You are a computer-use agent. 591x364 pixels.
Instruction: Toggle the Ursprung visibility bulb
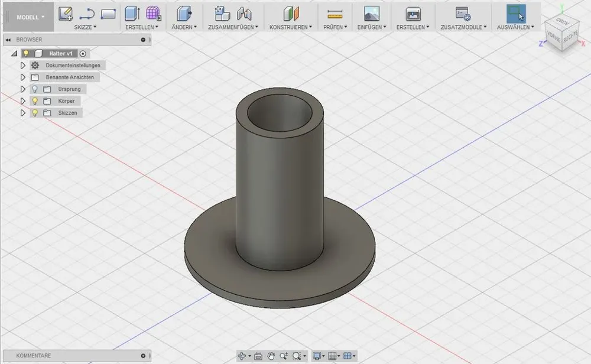coord(34,89)
